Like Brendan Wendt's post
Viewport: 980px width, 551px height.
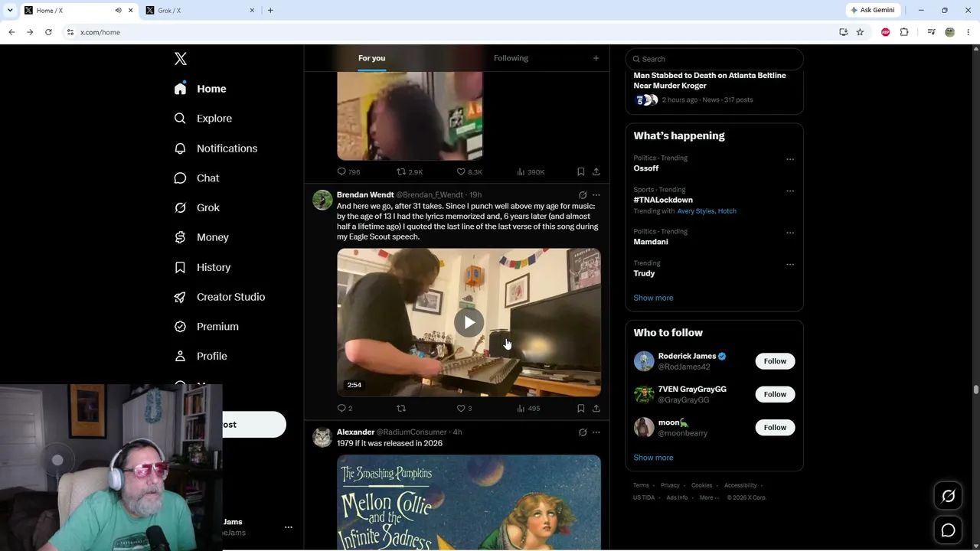coord(461,409)
